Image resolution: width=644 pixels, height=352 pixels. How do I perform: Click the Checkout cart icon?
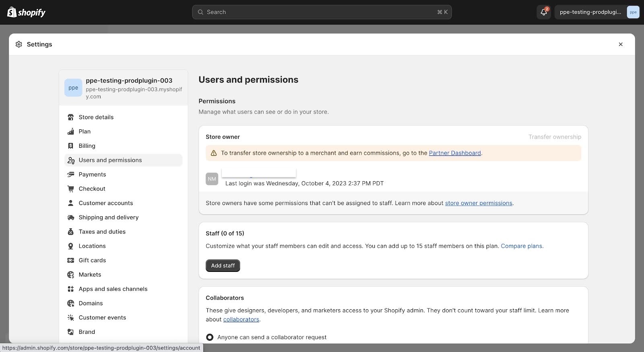[x=71, y=189]
